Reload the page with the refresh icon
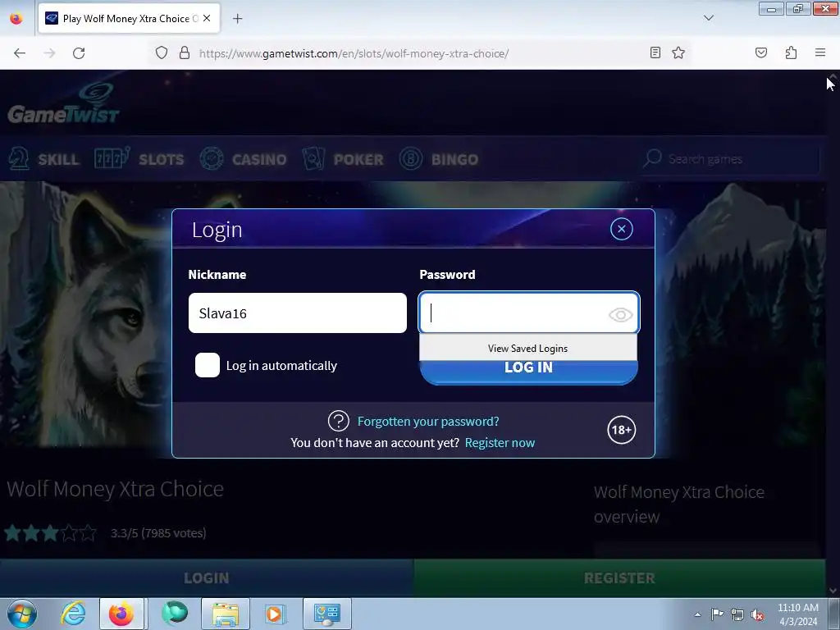Screen dimensions: 840x630 [x=79, y=53]
